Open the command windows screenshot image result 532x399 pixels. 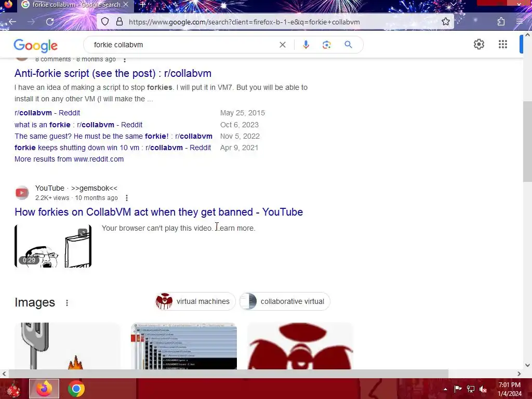click(x=184, y=346)
